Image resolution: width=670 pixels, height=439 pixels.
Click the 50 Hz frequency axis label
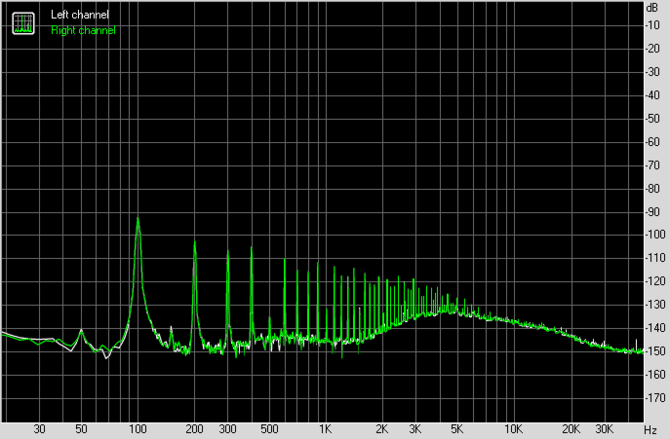81,429
